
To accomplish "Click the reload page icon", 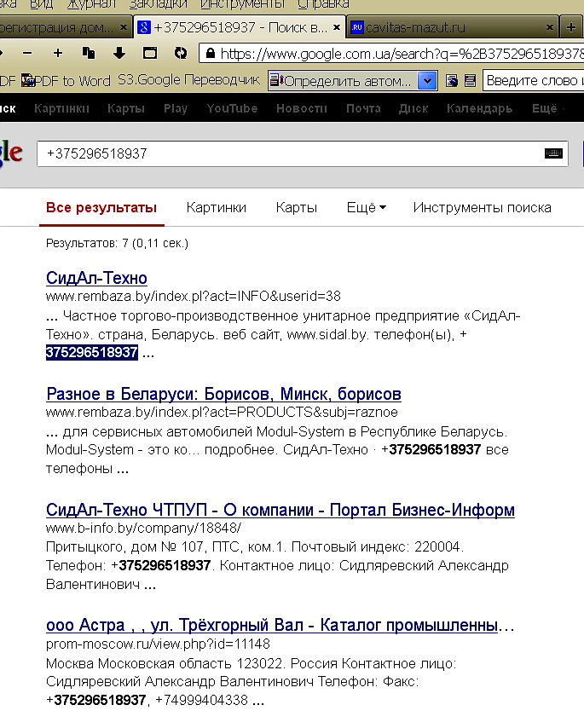I will (x=181, y=54).
